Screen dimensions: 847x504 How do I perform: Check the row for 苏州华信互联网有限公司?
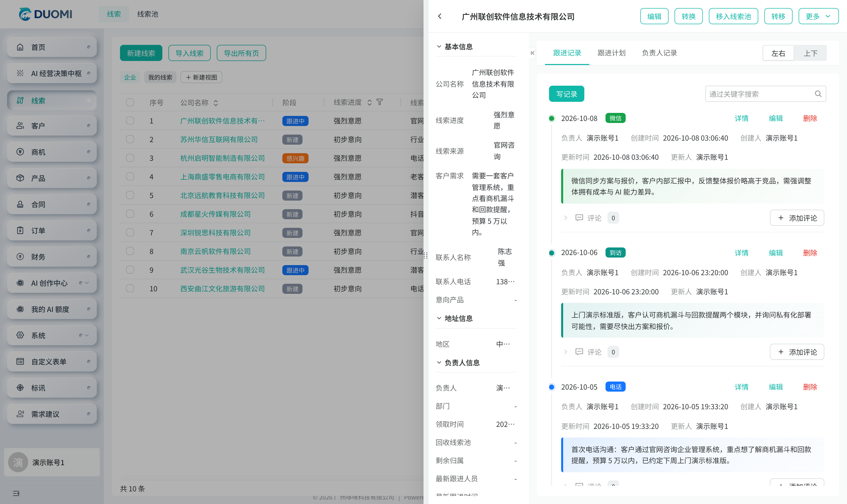130,139
